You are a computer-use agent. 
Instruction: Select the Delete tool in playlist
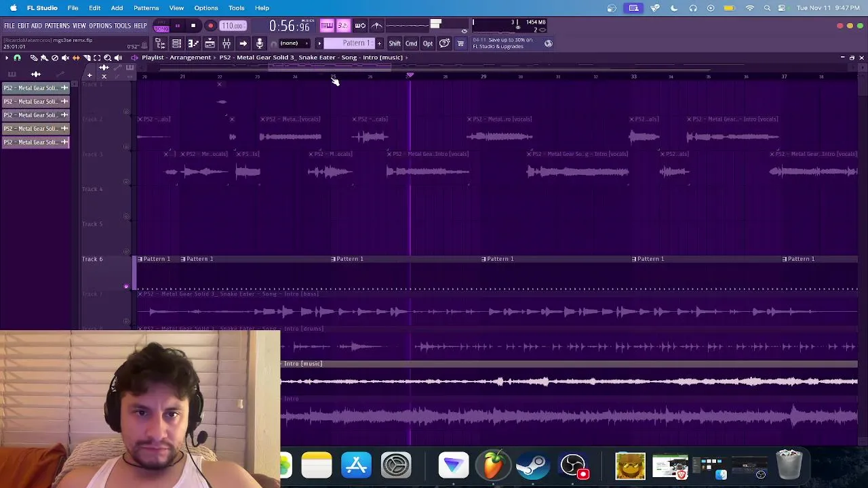click(x=55, y=58)
